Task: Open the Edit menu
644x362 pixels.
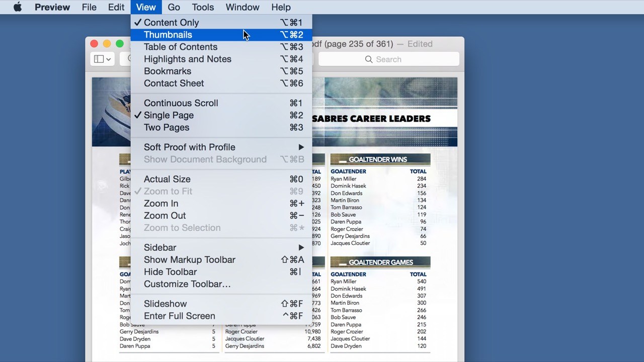Action: click(x=116, y=7)
